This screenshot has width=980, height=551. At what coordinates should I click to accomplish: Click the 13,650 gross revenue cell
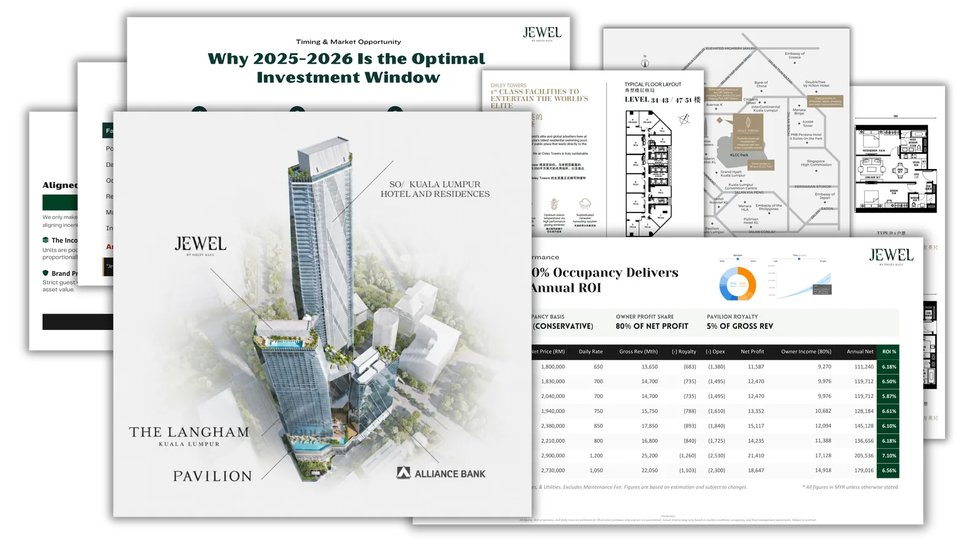[649, 367]
